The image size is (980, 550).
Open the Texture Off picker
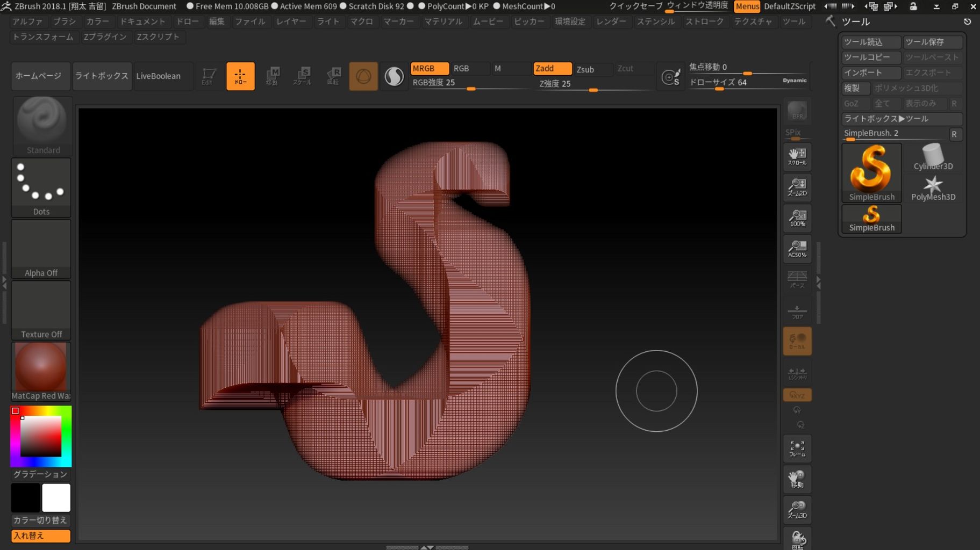41,310
